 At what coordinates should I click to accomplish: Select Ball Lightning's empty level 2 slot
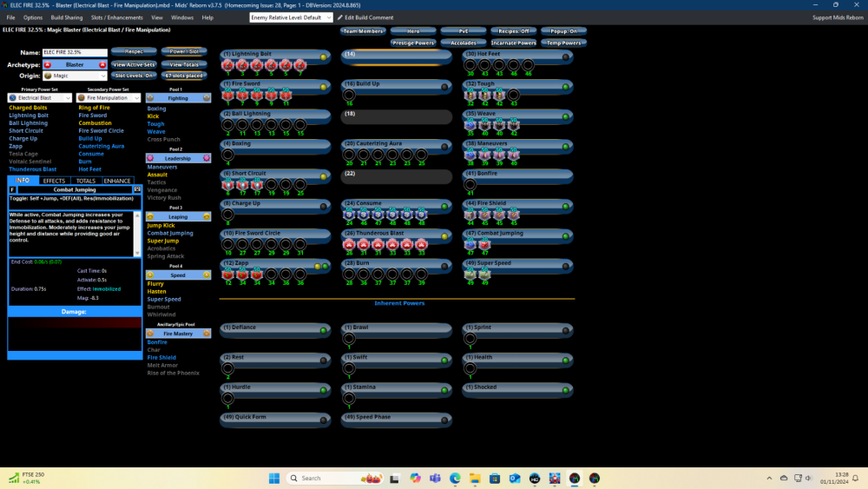coord(227,125)
